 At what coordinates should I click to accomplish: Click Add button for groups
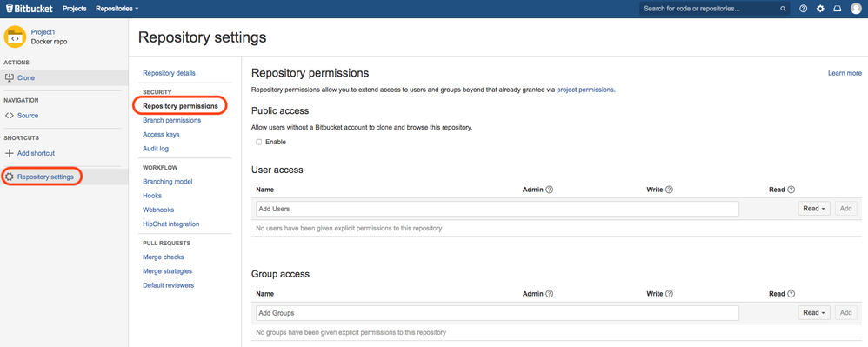(846, 313)
